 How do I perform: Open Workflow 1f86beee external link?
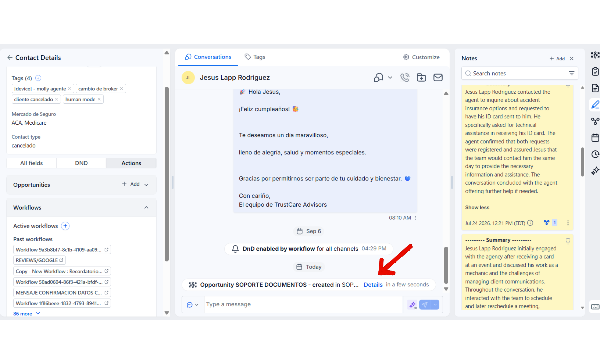[x=106, y=303]
